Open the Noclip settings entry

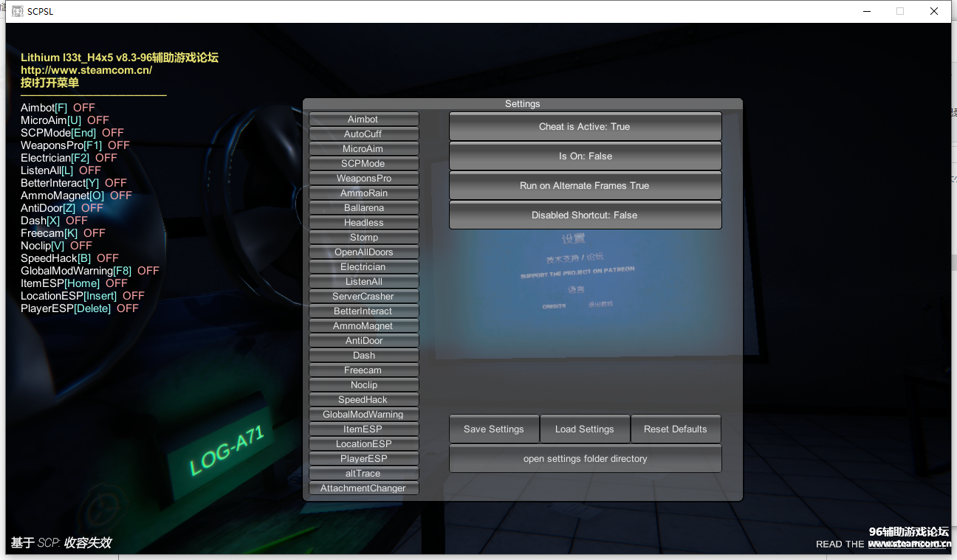click(x=363, y=385)
